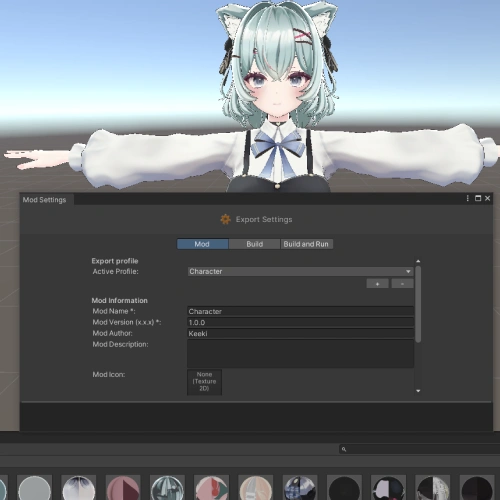Click the Export profile heading
The height and width of the screenshot is (500, 500).
[115, 261]
